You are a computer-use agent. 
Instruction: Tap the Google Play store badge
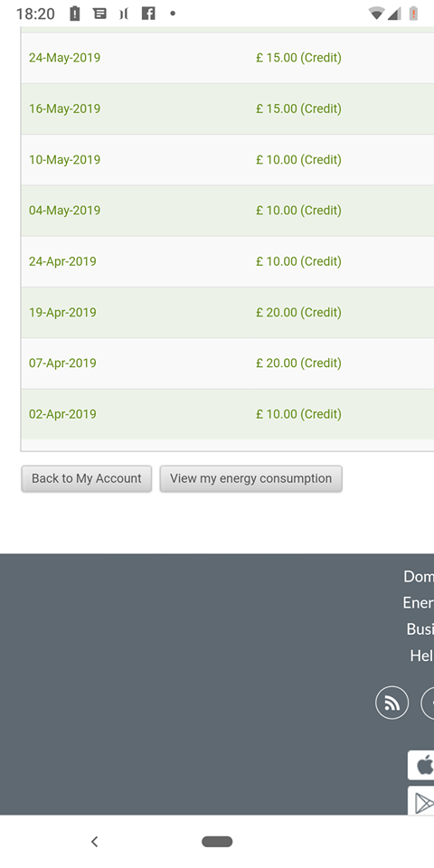tap(420, 800)
